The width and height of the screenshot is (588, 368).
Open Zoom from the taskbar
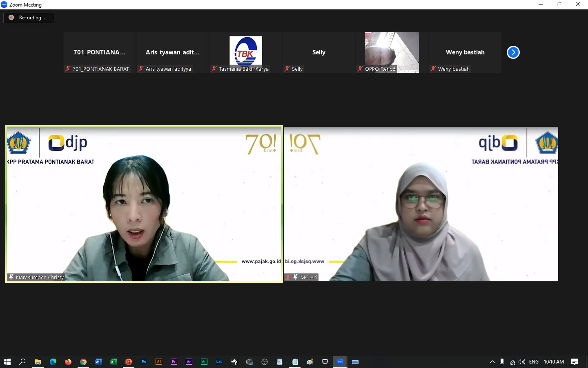340,362
